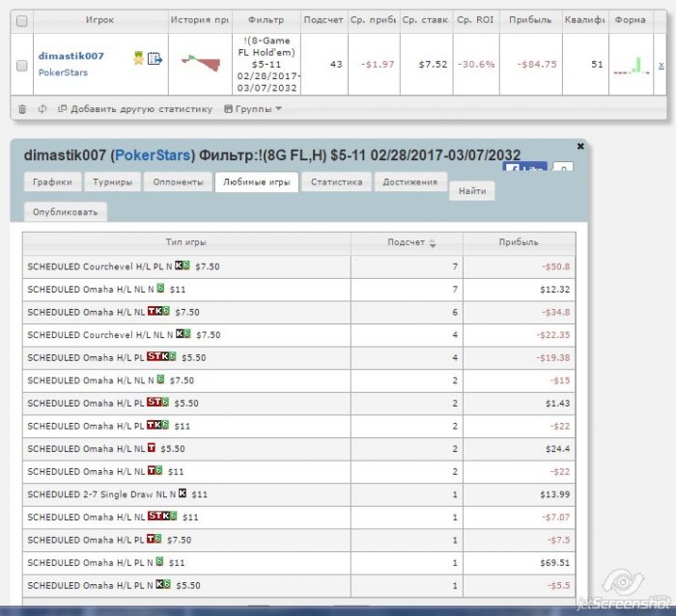Click the notes export icon beside dimastik007
Screen dimensions: 676x616
tap(155, 59)
